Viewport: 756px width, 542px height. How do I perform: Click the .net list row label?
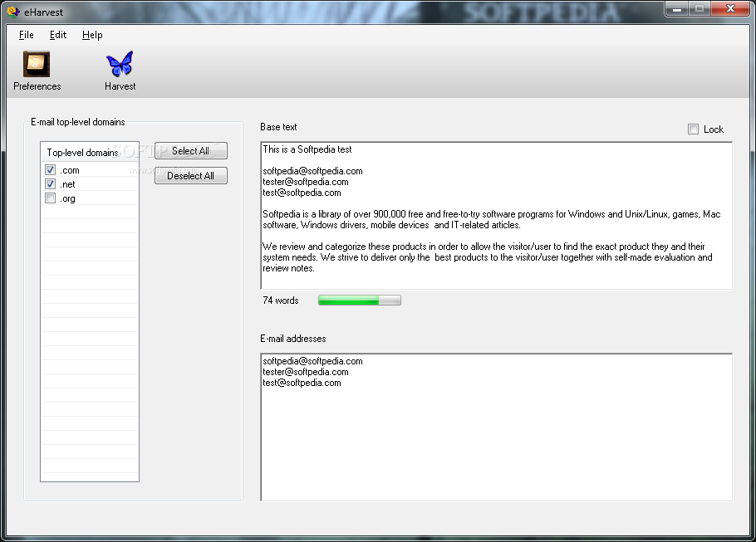click(67, 184)
